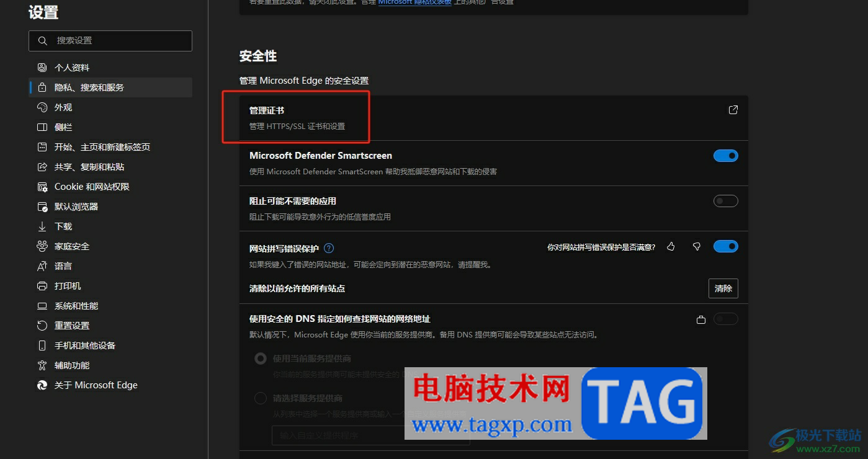Click the accessibility icon beside 辅助功能
The width and height of the screenshot is (868, 459).
coord(42,365)
